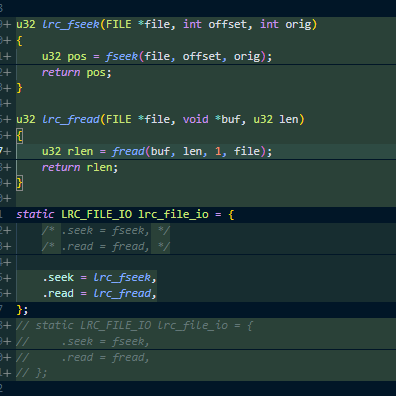Click opening brace of lrc_fseek body
396x396 pixels.
(x=19, y=41)
